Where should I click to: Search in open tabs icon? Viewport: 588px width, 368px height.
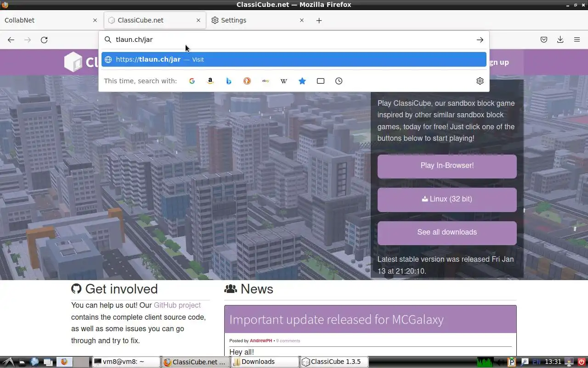point(321,81)
